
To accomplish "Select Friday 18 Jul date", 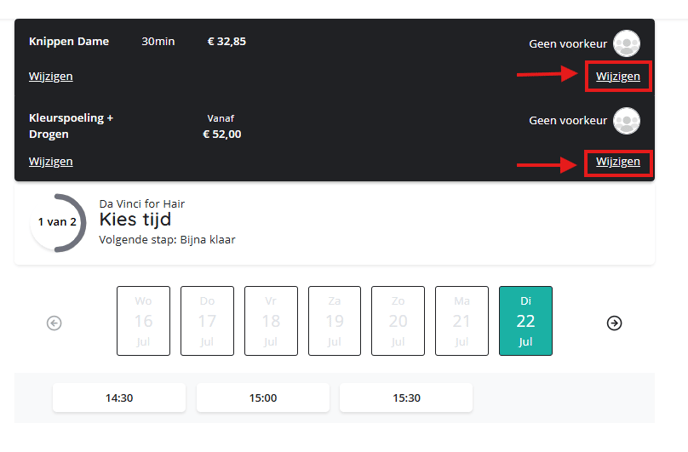I will (x=271, y=321).
